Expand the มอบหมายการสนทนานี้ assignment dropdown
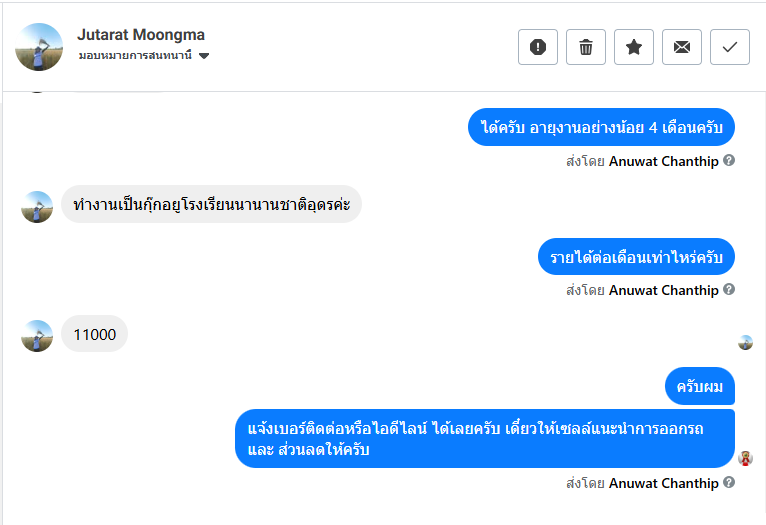The width and height of the screenshot is (766, 525). point(204,56)
